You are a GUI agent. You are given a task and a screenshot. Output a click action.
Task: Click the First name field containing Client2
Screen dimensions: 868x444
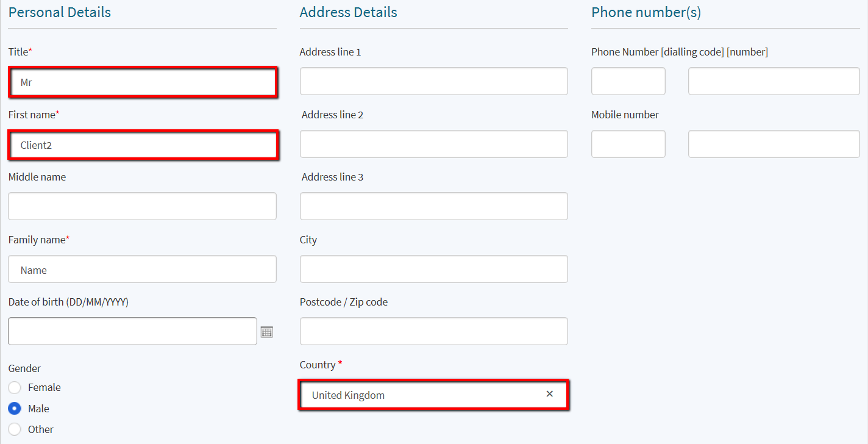coord(143,145)
